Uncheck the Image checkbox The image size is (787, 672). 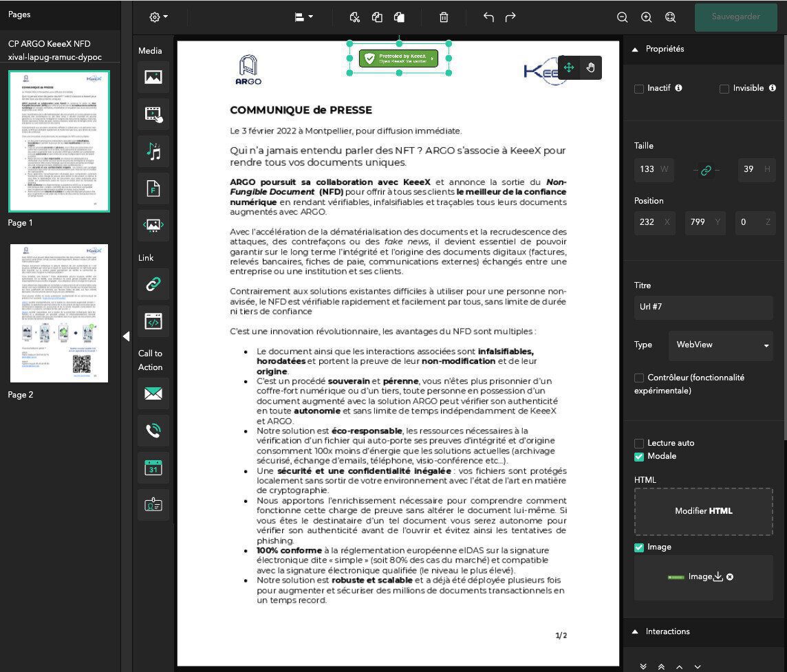pyautogui.click(x=639, y=547)
